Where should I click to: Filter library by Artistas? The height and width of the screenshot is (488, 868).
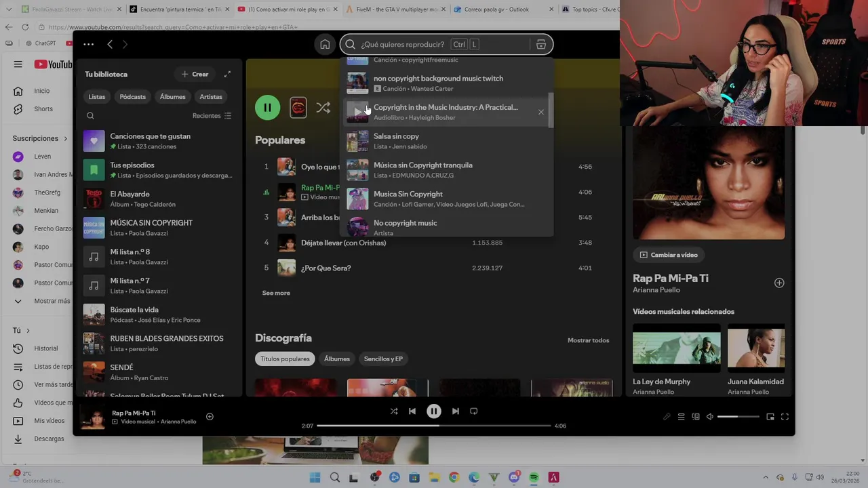(211, 97)
